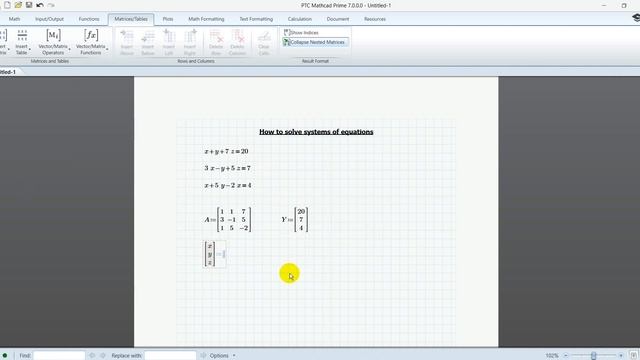640x360 pixels.
Task: Open Vector/Matrix Operators gallery
Action: tap(53, 42)
